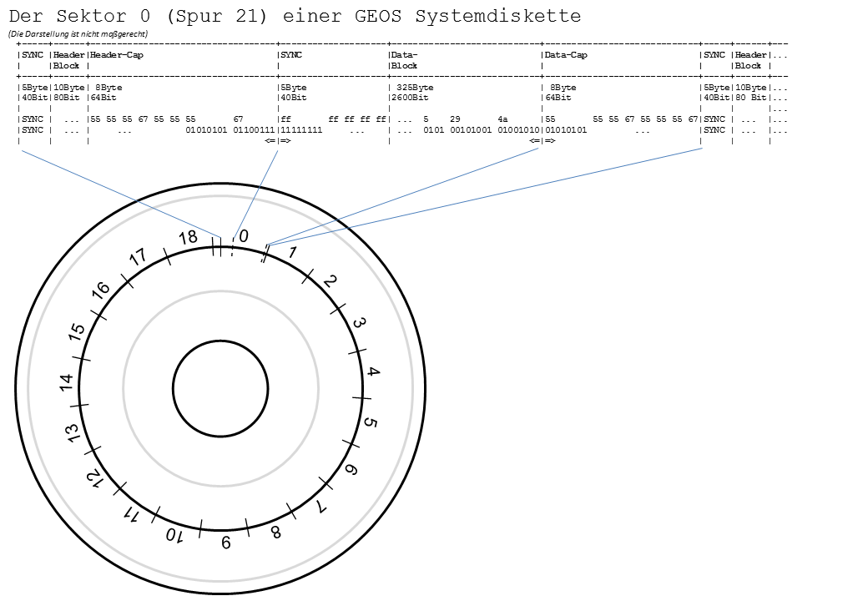Select sector label 9 at the disk bottom
The image size is (868, 601).
225,543
